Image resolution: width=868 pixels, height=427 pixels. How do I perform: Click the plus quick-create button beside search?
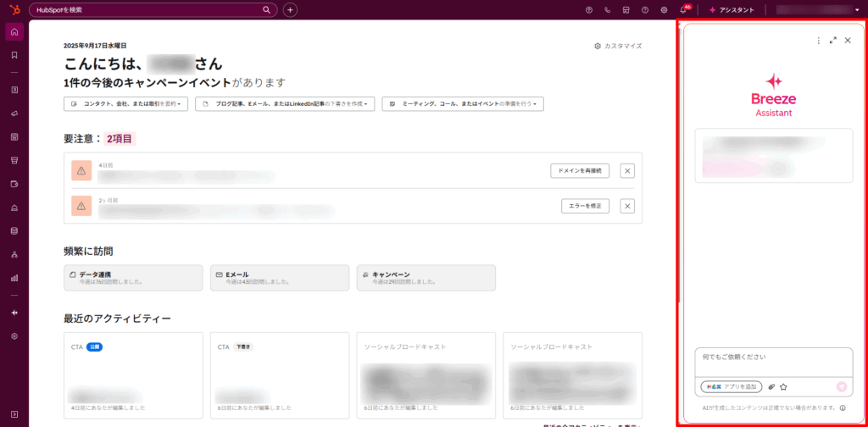point(290,10)
